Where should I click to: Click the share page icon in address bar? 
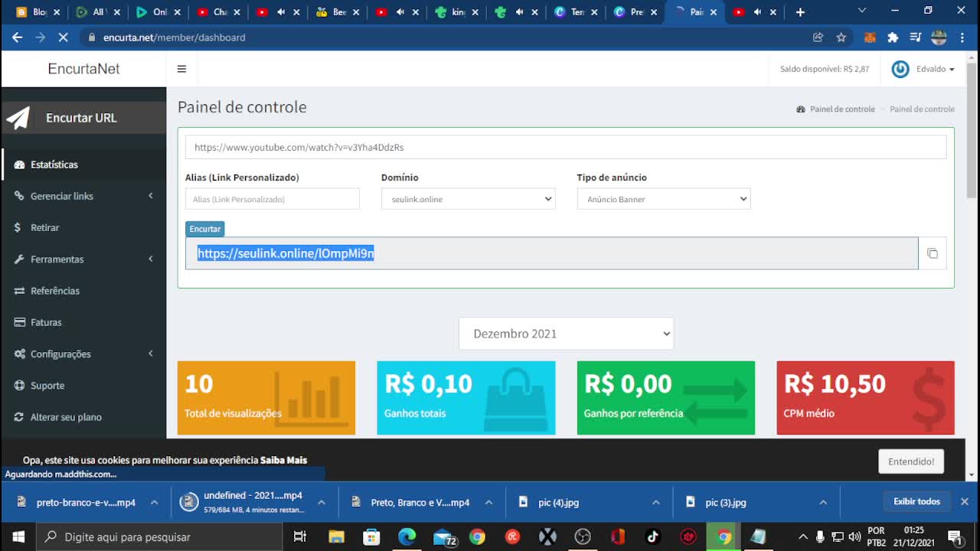point(818,37)
